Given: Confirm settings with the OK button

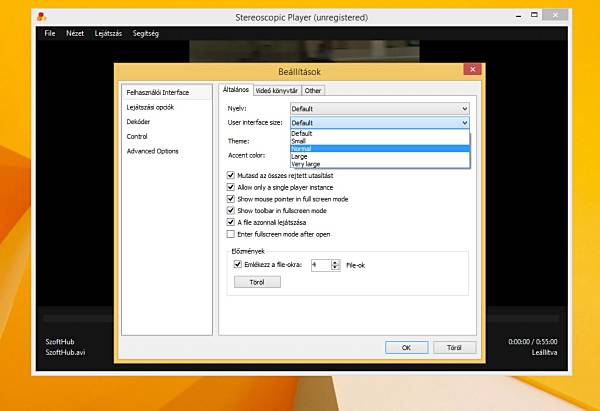Looking at the screenshot, I should tap(406, 347).
